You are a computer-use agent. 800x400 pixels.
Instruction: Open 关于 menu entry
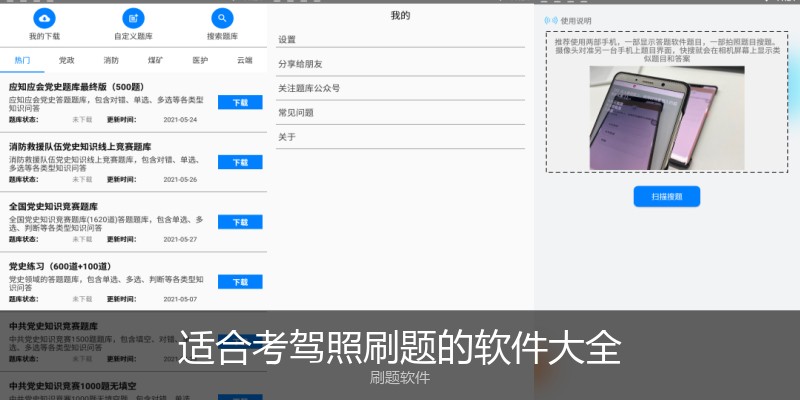pyautogui.click(x=401, y=137)
